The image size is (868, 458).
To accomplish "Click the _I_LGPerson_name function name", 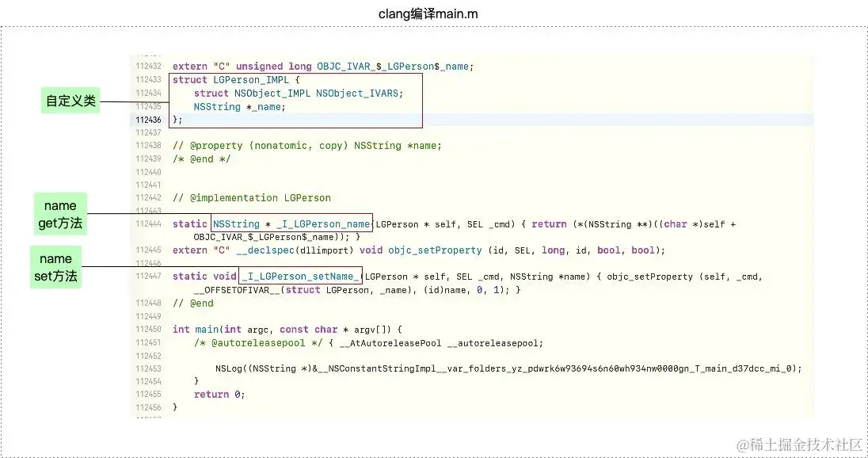I will (323, 223).
